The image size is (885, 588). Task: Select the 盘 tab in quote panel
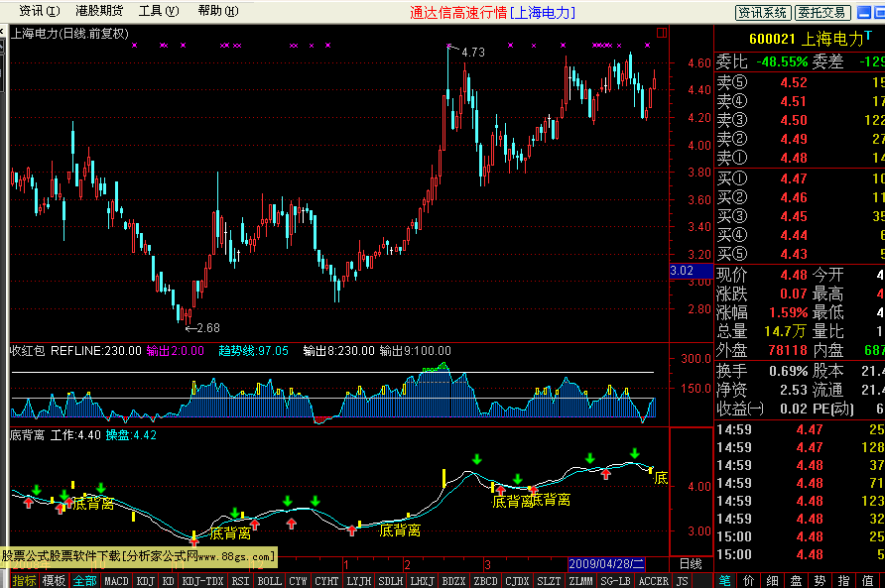pos(797,581)
